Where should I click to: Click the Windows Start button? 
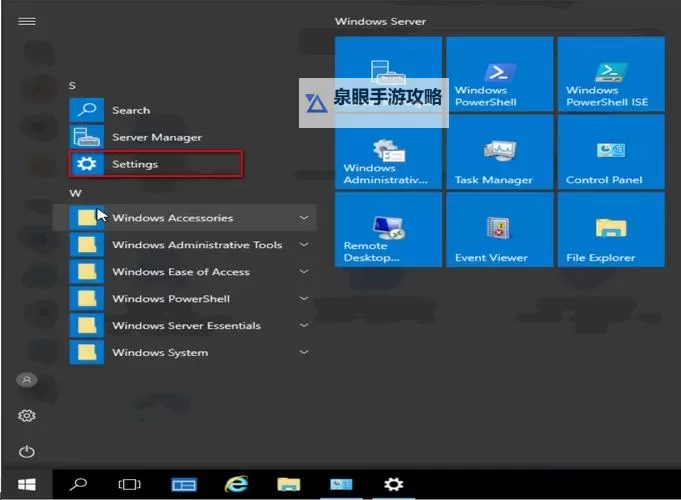[26, 484]
